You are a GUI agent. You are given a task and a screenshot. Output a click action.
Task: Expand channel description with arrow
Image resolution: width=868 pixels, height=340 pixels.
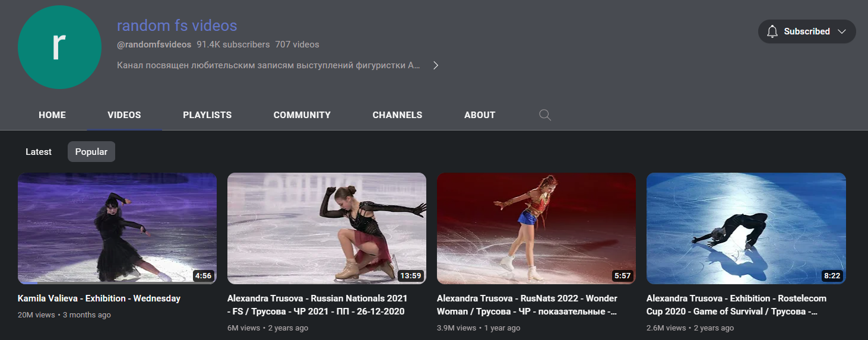pyautogui.click(x=435, y=65)
